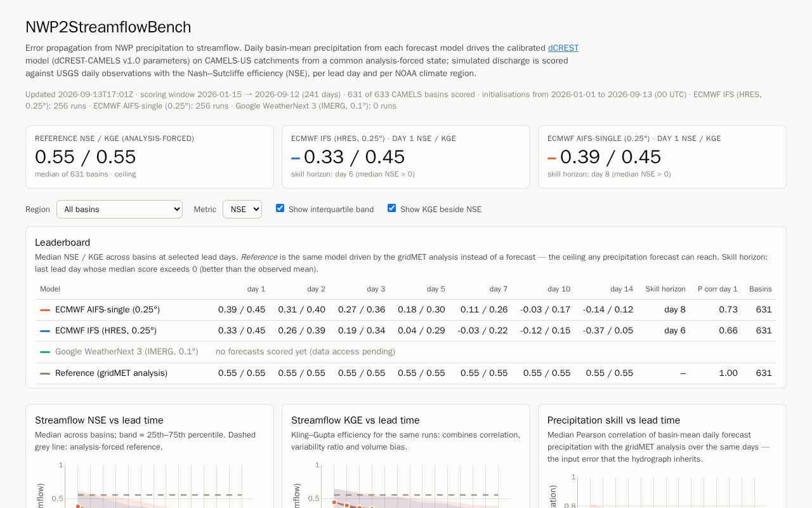The image size is (812, 508).
Task: Click the orange dash in the AIFS-single summary card
Action: point(552,158)
